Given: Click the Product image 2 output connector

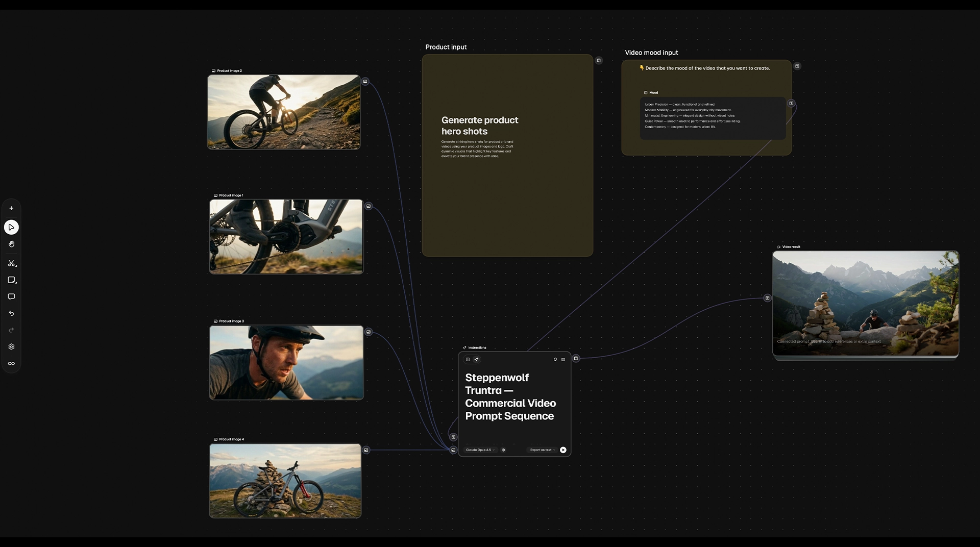Looking at the screenshot, I should pos(365,82).
